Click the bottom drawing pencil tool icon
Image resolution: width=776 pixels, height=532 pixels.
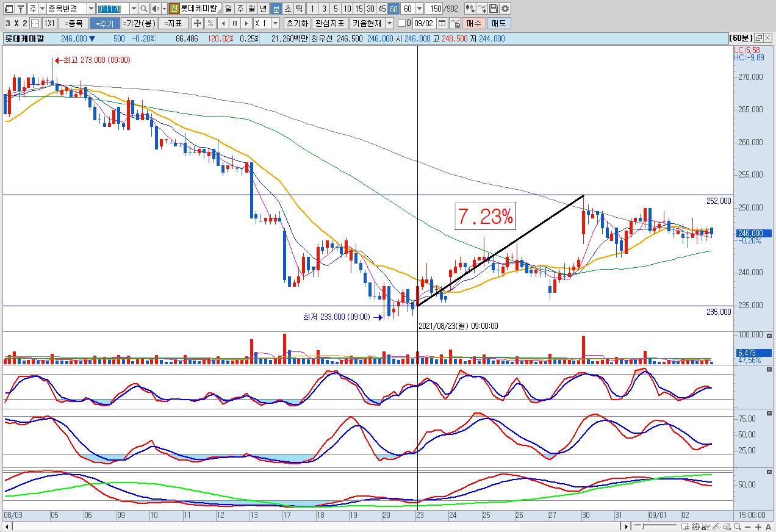[x=717, y=527]
